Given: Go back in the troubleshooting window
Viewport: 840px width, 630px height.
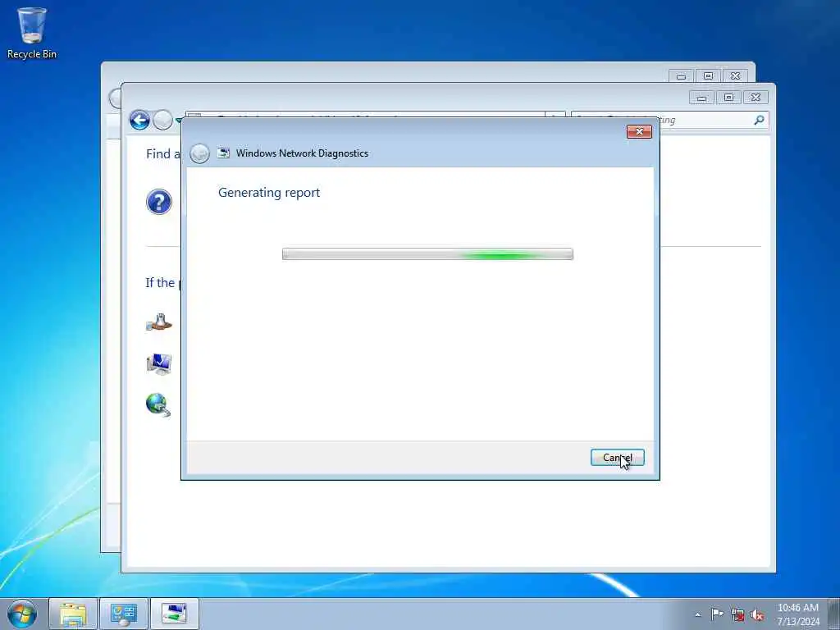Looking at the screenshot, I should 139,120.
